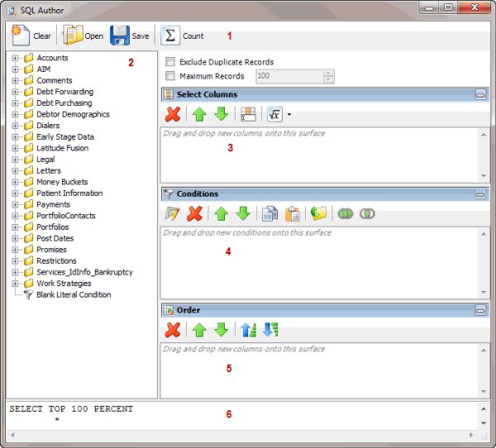Copy conditions using the copy icon
496x448 pixels.
(269, 213)
